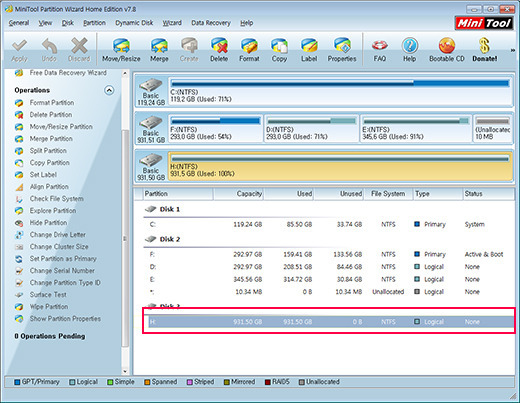Expand toolbar overflow chevron at right
Viewport: 520px width, 403px height.
(x=513, y=50)
